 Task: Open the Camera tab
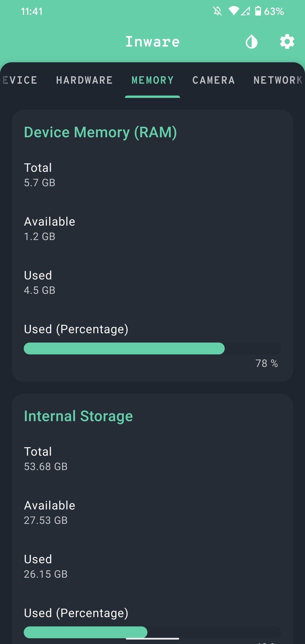pos(213,80)
